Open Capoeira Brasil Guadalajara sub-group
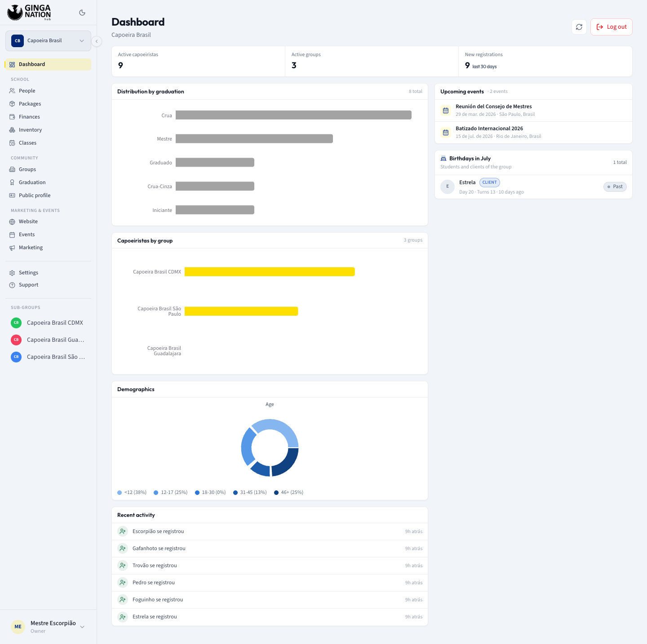 [x=48, y=340]
